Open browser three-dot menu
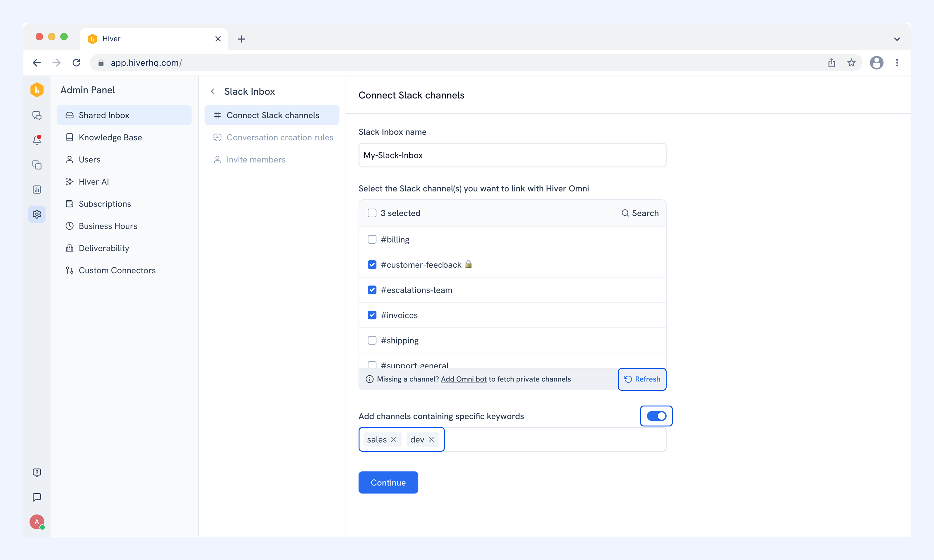The height and width of the screenshot is (560, 934). tap(897, 63)
